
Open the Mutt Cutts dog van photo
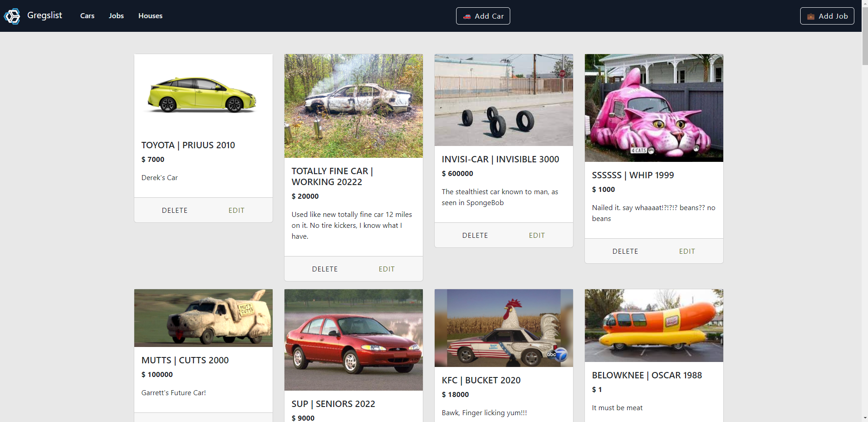coord(203,318)
